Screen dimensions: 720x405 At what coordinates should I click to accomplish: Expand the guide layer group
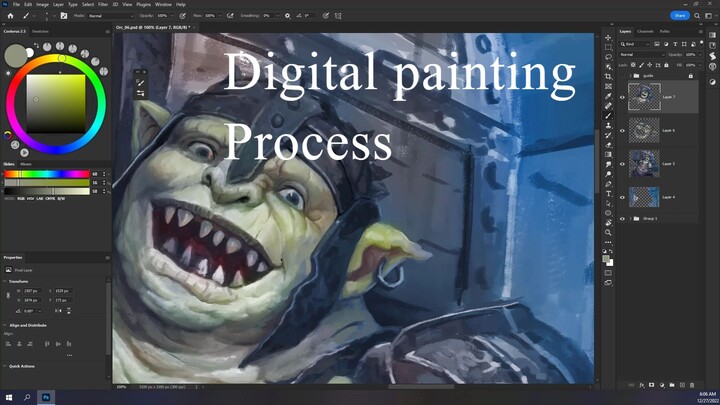pos(630,76)
